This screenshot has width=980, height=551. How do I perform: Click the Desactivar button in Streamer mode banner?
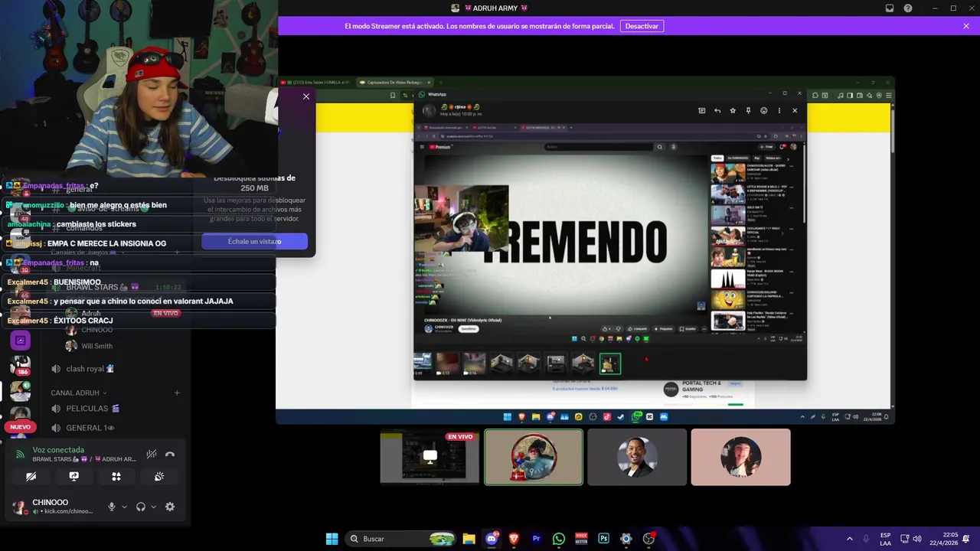[x=642, y=26]
